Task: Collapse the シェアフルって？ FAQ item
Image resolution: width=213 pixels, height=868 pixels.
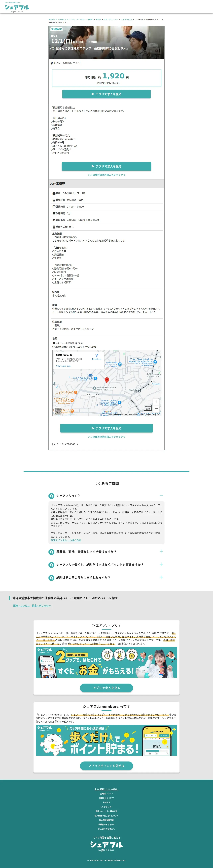Action: point(106,495)
